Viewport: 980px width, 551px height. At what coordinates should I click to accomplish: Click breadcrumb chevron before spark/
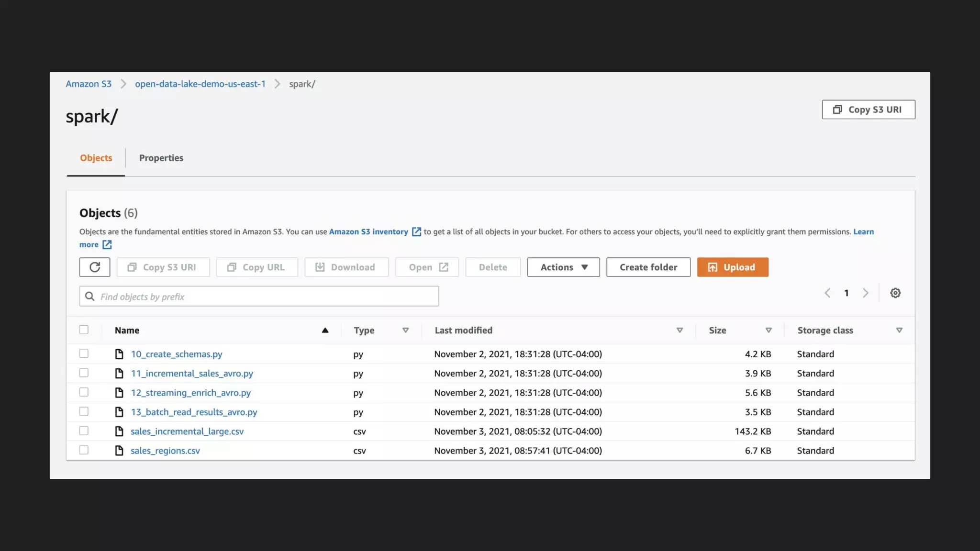277,84
